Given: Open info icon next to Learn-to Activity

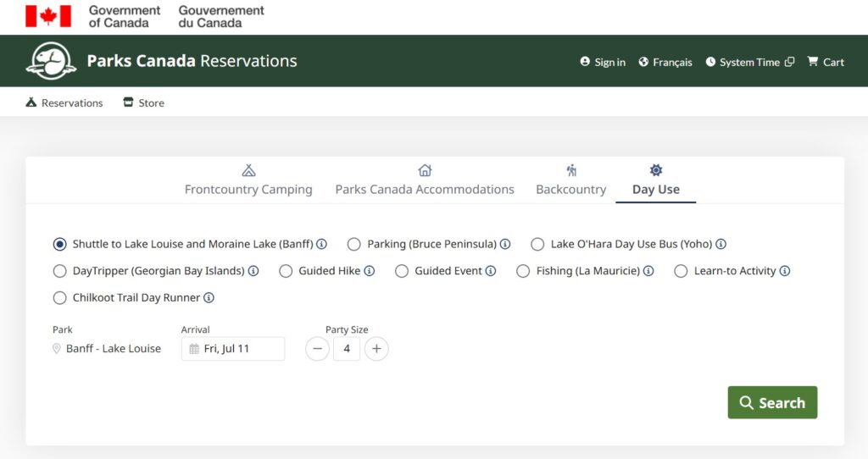Looking at the screenshot, I should (x=784, y=271).
